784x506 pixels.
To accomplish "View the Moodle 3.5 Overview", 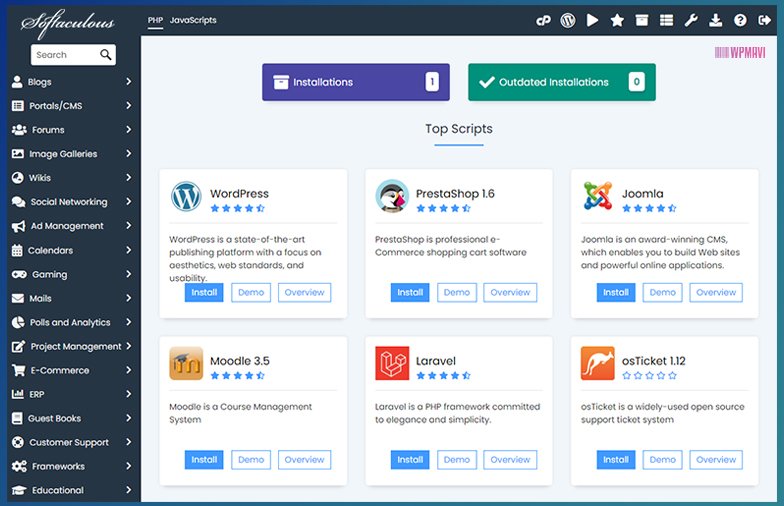I will [x=304, y=460].
